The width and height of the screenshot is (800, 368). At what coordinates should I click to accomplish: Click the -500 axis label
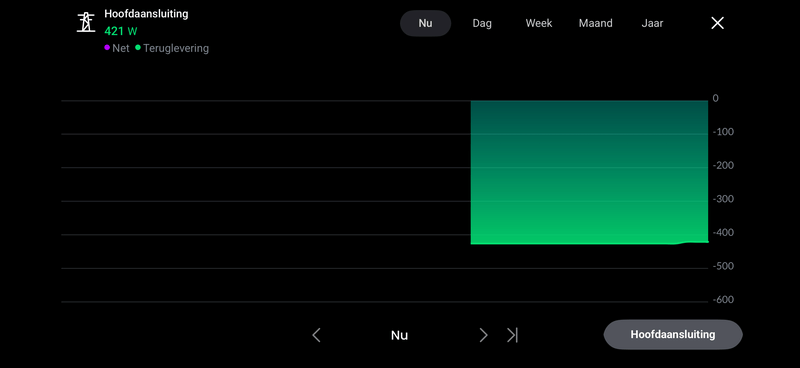pos(723,266)
